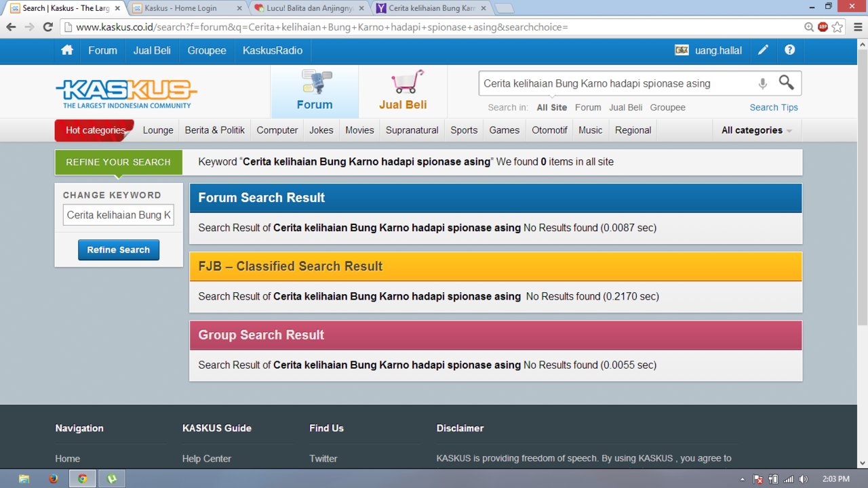The width and height of the screenshot is (868, 488).
Task: Open Search Tips link
Action: point(774,107)
